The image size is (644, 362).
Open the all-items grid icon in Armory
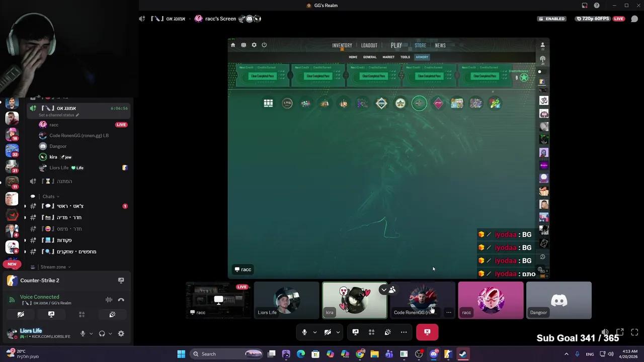[268, 103]
